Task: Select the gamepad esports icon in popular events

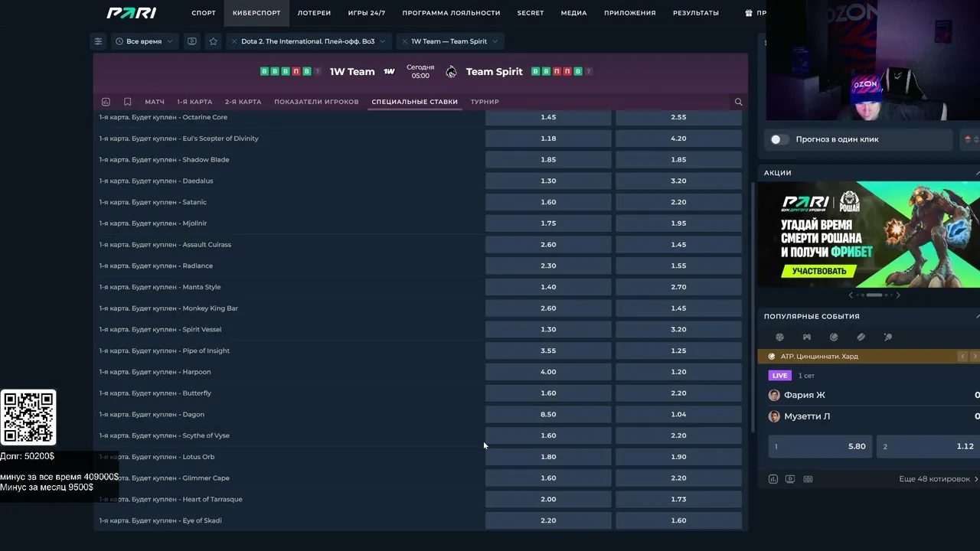Action: (x=806, y=337)
